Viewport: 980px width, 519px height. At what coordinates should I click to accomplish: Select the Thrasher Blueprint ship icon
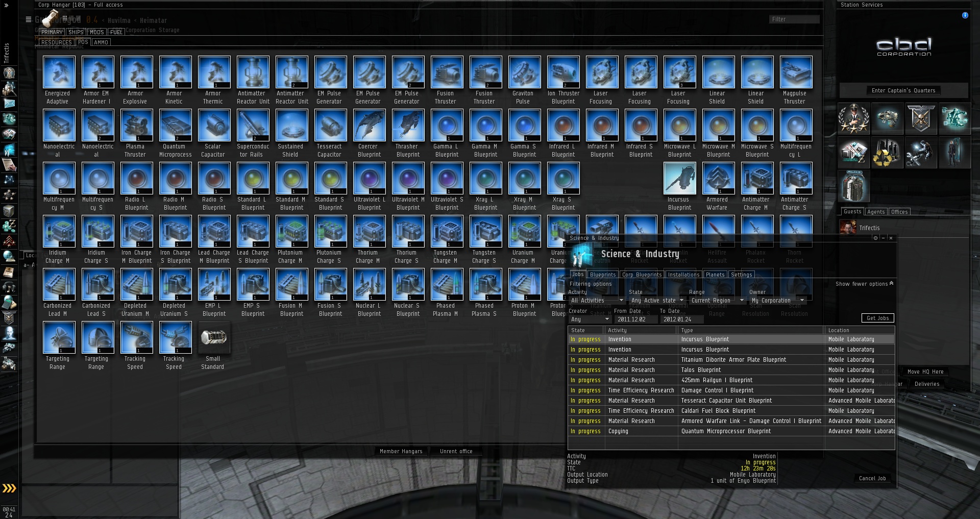(408, 125)
